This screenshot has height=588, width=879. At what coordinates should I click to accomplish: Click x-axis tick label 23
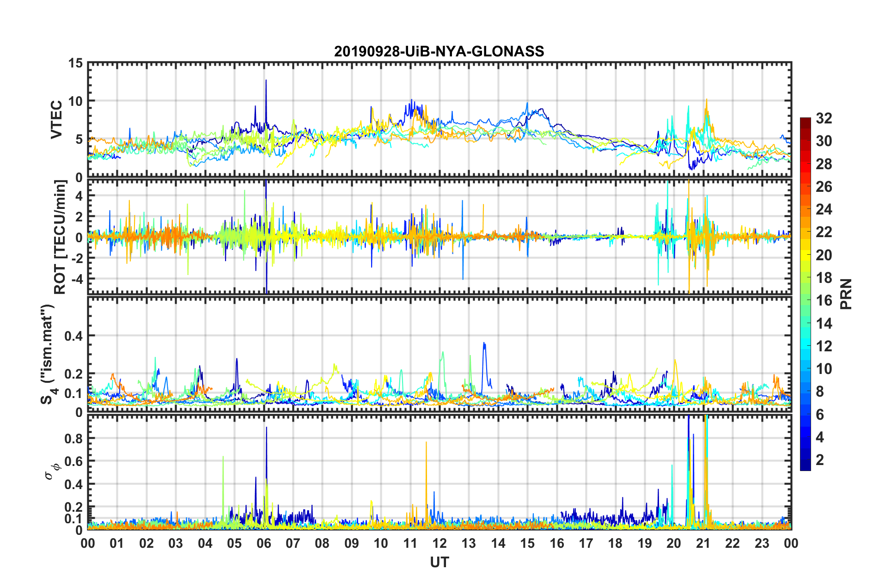coord(762,543)
